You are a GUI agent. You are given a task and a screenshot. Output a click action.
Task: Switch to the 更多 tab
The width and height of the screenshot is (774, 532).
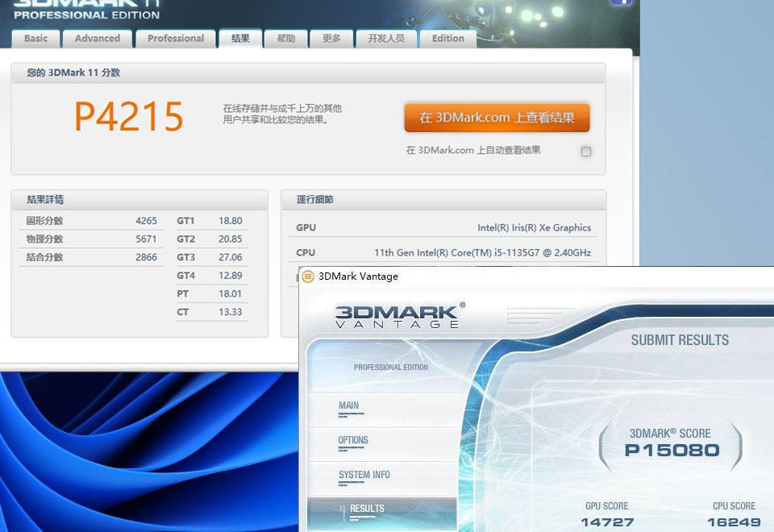coord(331,39)
